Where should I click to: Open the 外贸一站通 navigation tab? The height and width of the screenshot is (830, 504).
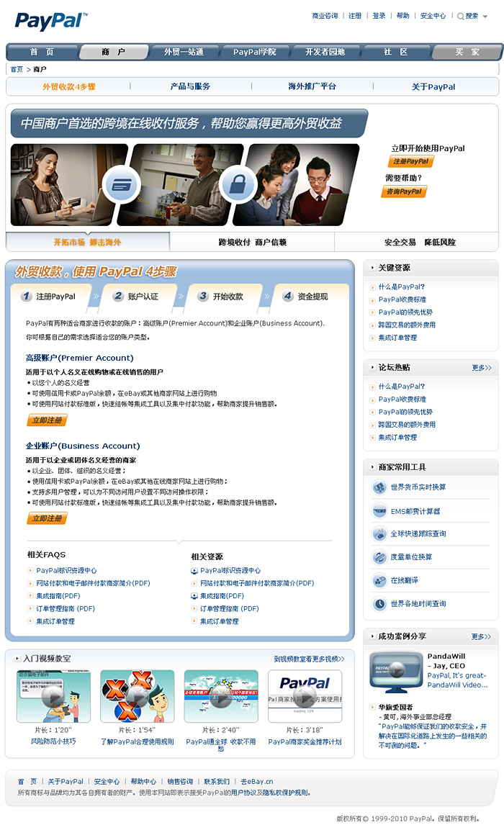pos(184,52)
